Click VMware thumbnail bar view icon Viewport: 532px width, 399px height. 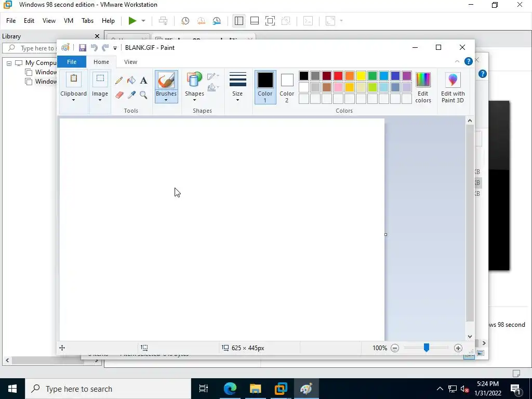pyautogui.click(x=255, y=21)
